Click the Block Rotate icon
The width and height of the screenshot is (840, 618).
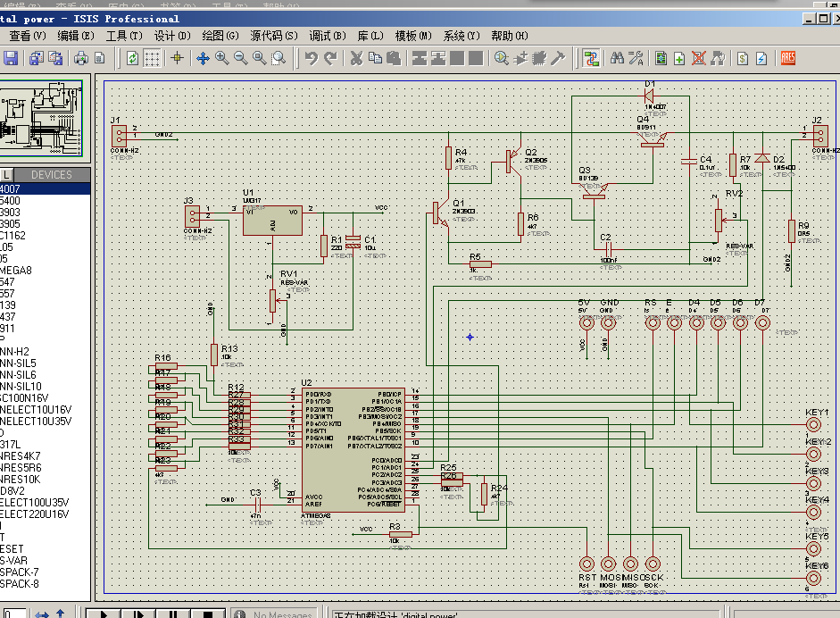tap(457, 58)
